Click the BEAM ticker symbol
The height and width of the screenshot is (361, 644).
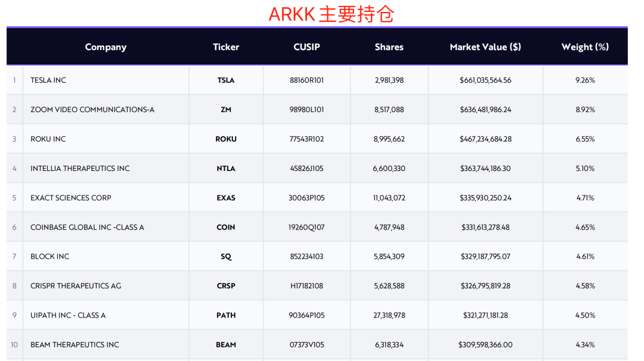point(226,345)
